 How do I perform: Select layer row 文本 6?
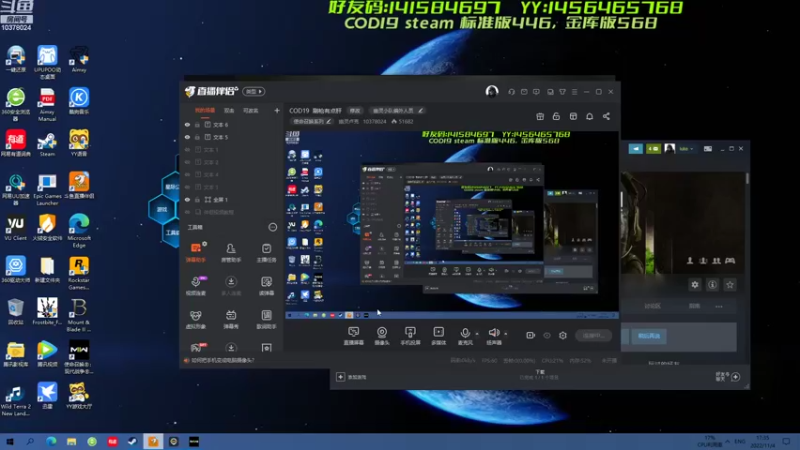point(232,124)
